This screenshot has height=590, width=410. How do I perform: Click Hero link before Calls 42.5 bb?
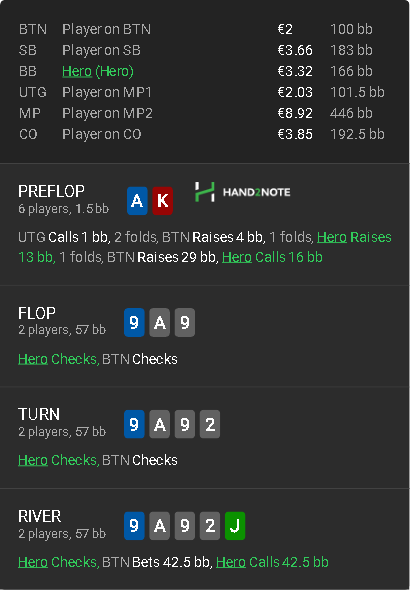[231, 562]
